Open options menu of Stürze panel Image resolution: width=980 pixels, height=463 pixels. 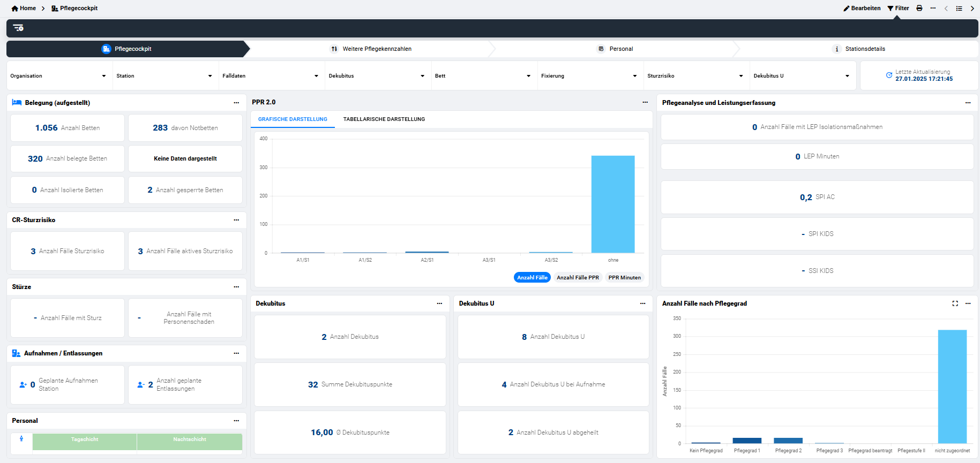236,287
